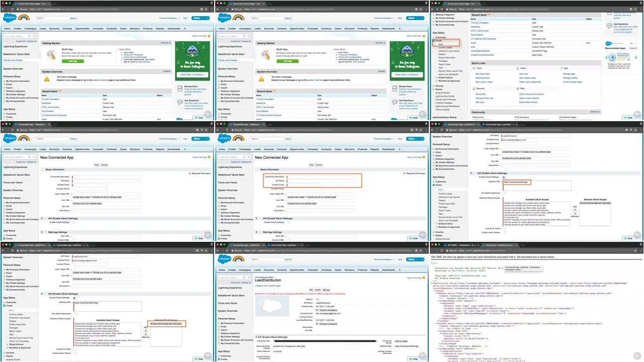Expand Global Actions in the Quick Links window sidebar
This screenshot has height=362, width=644.
click(436, 77)
